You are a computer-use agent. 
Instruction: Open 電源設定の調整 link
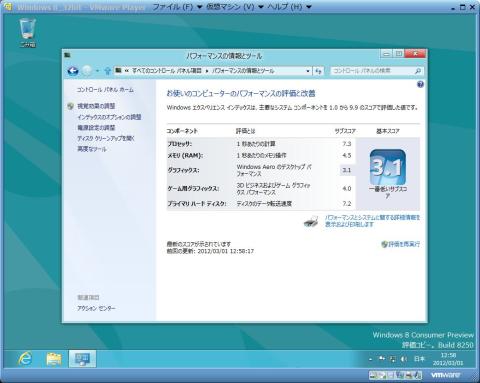[96, 128]
